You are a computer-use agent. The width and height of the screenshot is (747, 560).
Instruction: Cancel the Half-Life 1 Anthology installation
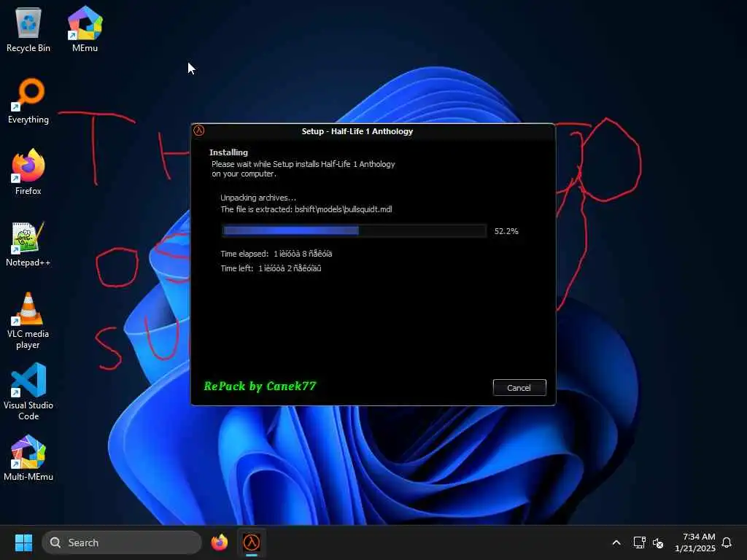coord(519,388)
